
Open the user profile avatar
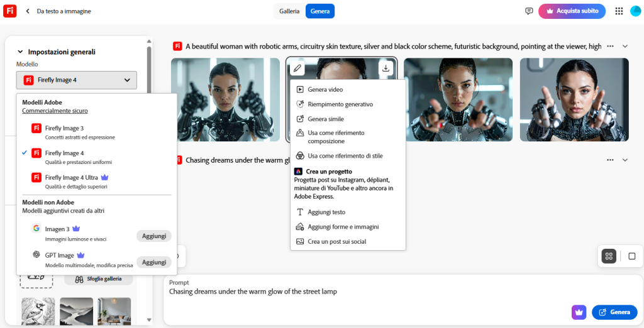(635, 11)
